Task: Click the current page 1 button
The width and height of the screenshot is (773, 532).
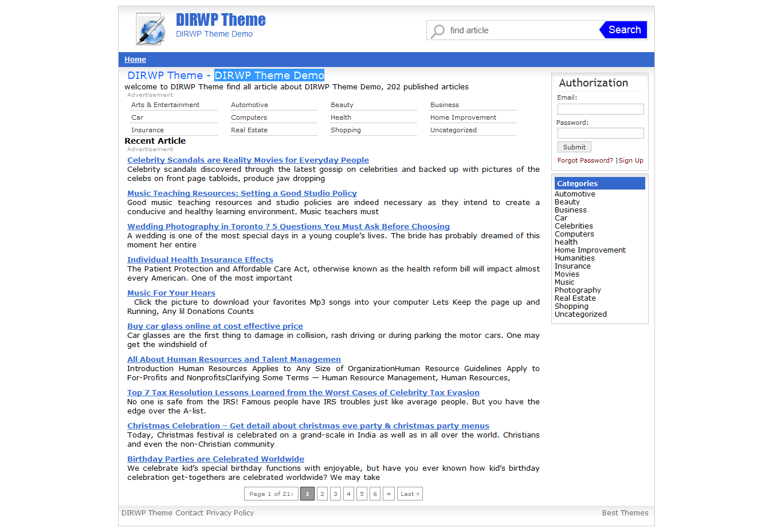Action: coord(307,494)
